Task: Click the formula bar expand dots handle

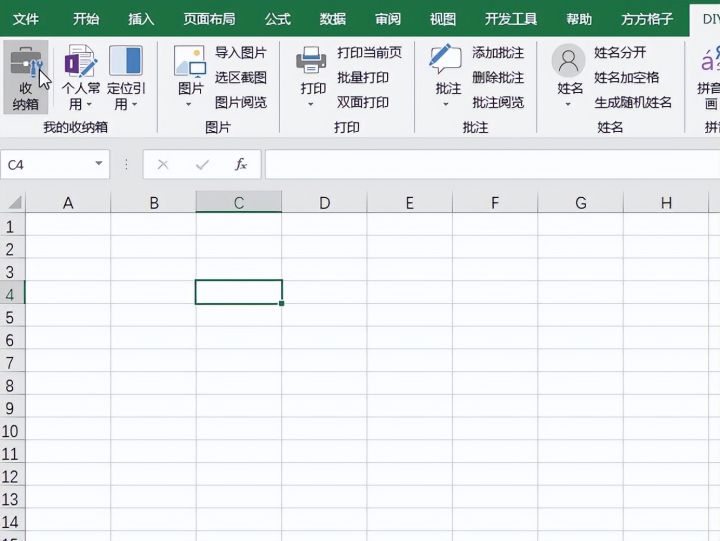Action: (x=126, y=164)
